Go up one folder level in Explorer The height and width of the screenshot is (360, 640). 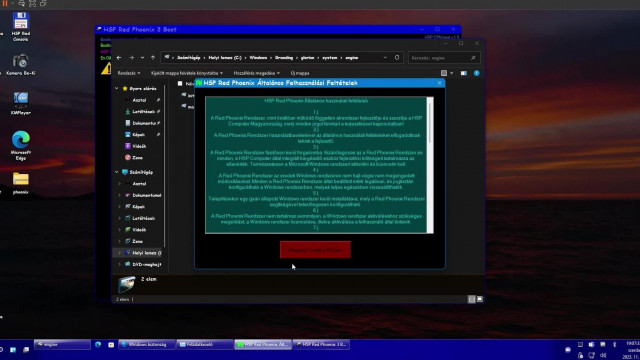pyautogui.click(x=153, y=58)
